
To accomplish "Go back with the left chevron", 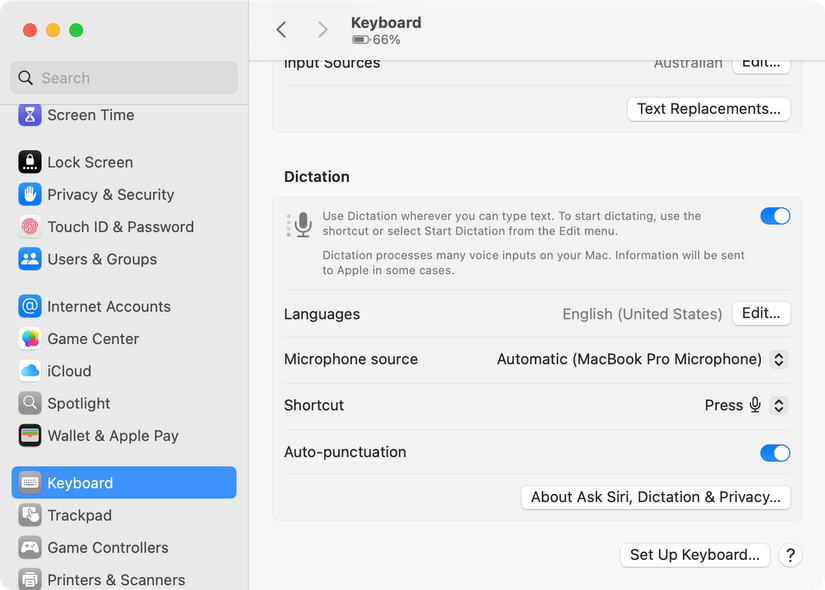I will [x=281, y=29].
